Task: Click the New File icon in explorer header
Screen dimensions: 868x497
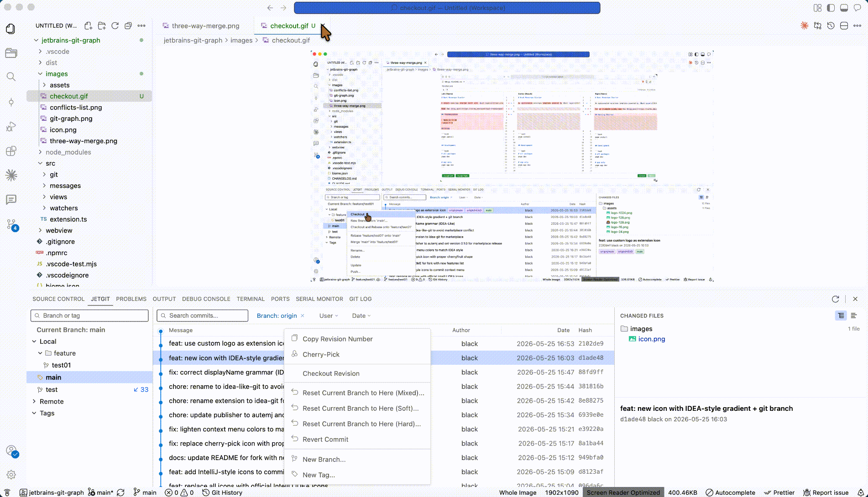Action: 89,26
